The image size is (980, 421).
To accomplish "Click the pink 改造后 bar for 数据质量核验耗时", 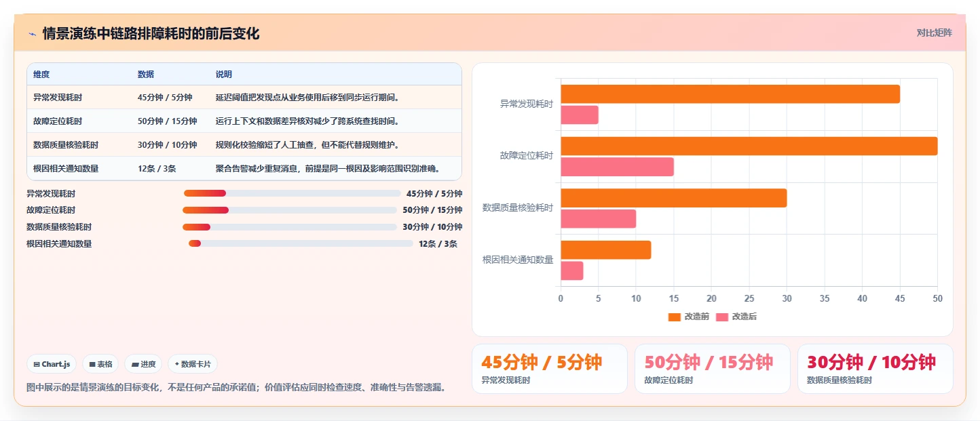I will coord(599,218).
